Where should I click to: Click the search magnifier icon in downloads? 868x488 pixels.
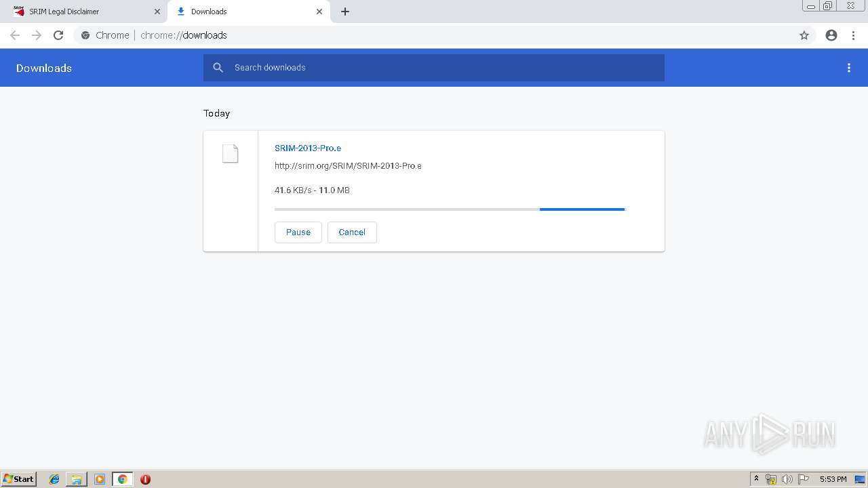pyautogui.click(x=218, y=68)
